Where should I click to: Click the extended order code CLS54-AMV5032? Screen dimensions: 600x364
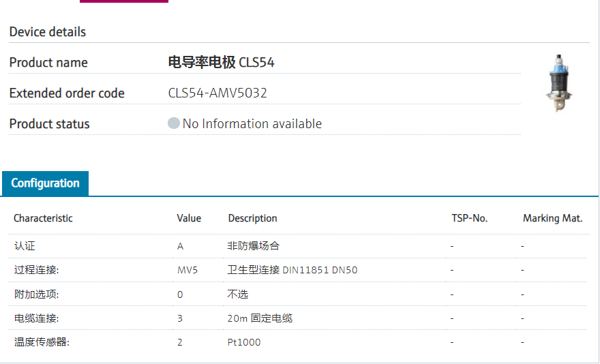pos(217,93)
